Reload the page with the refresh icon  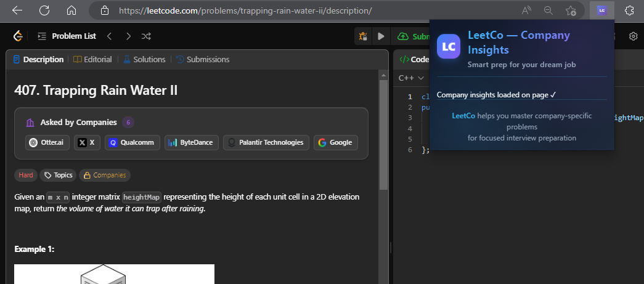(x=44, y=10)
